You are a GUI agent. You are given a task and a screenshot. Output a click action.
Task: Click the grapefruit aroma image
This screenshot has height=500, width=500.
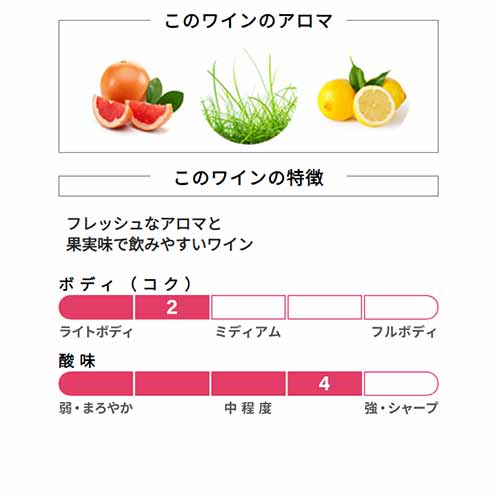pyautogui.click(x=138, y=96)
